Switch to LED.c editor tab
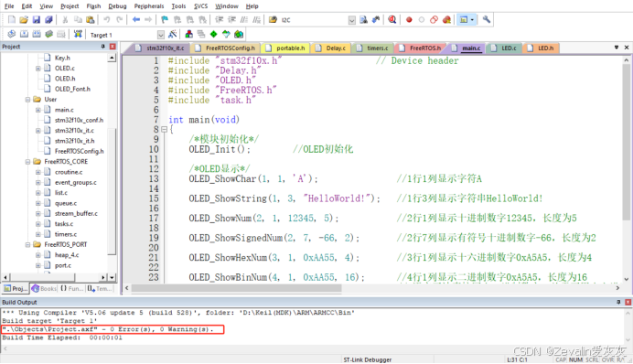This screenshot has height=364, width=633. point(505,48)
